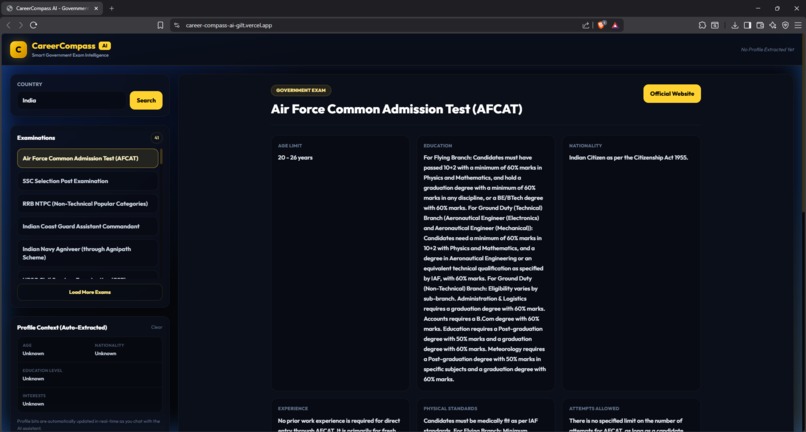Image resolution: width=806 pixels, height=432 pixels.
Task: Open the extensions puzzle icon
Action: (702, 25)
